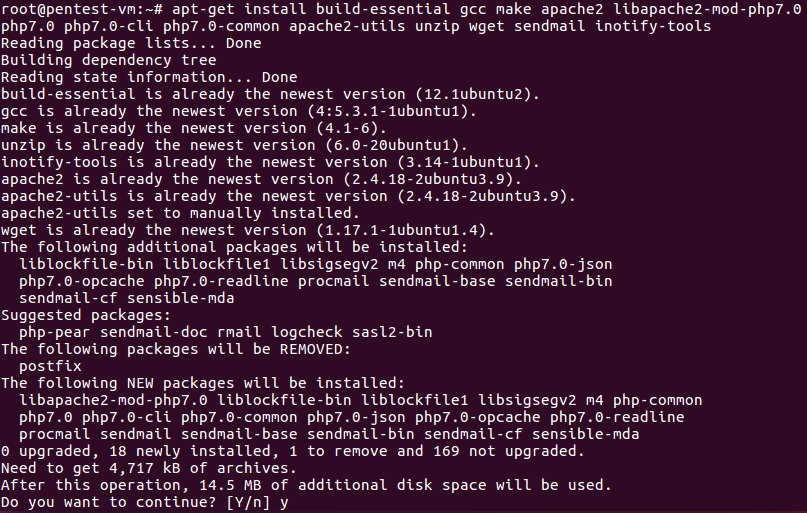Click the root@pentest-vm shell prompt
This screenshot has height=513, width=807.
[x=82, y=9]
